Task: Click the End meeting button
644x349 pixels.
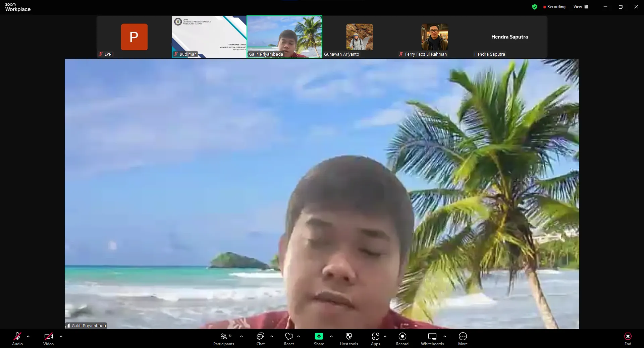Action: click(628, 339)
